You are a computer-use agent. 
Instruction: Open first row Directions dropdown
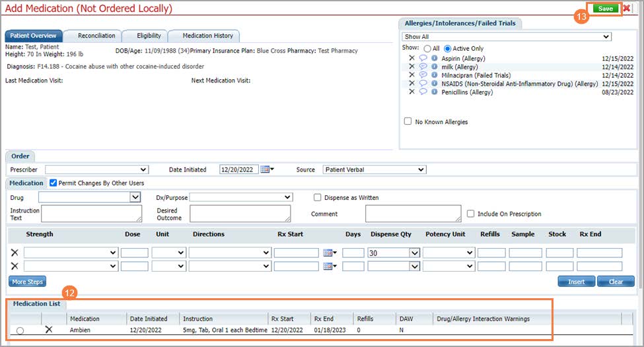tap(230, 253)
